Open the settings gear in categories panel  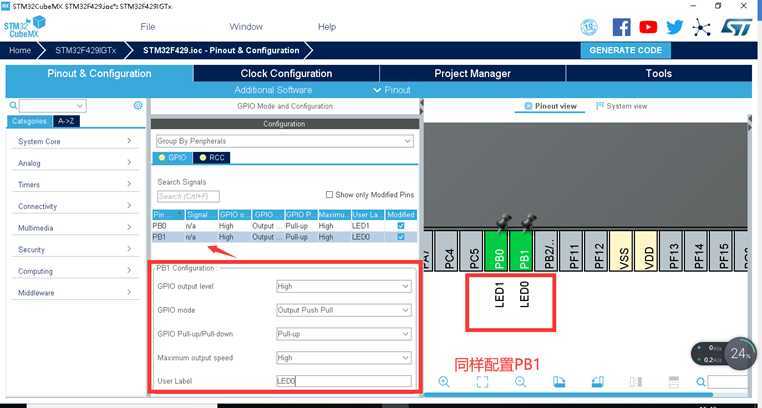[138, 106]
